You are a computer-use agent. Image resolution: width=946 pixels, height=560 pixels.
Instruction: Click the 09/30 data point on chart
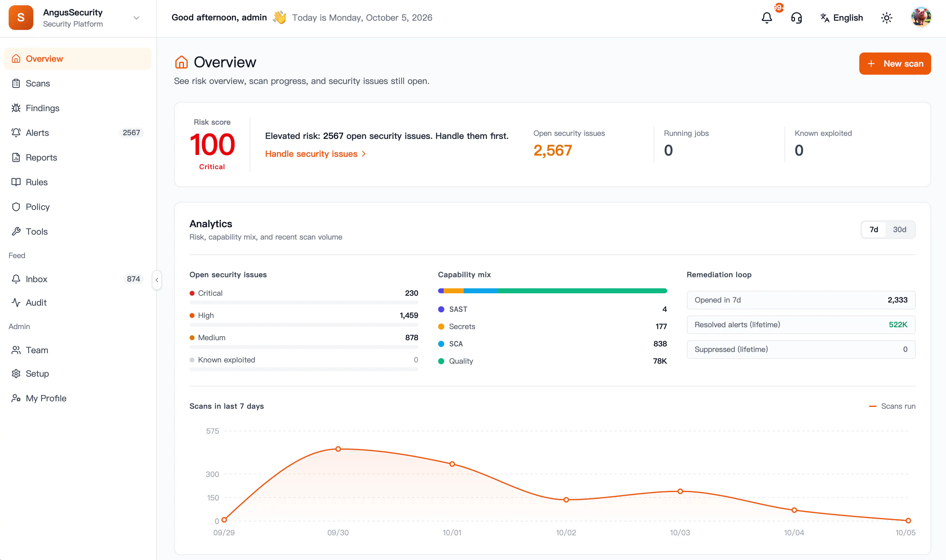click(338, 449)
